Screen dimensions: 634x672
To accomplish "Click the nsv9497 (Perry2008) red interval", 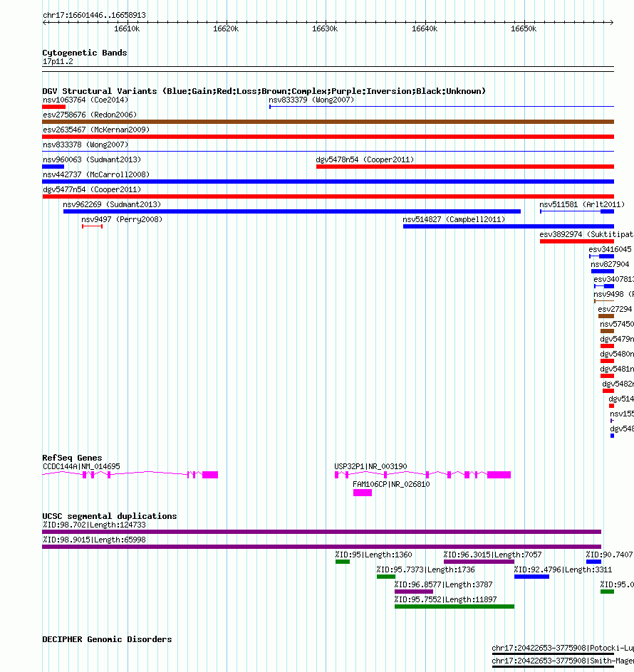I will coord(92,226).
